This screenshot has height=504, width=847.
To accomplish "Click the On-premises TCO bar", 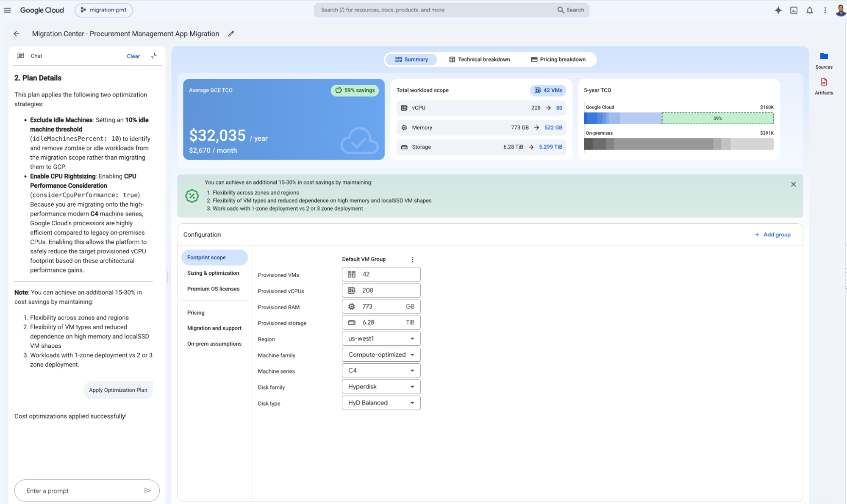I will pyautogui.click(x=679, y=144).
